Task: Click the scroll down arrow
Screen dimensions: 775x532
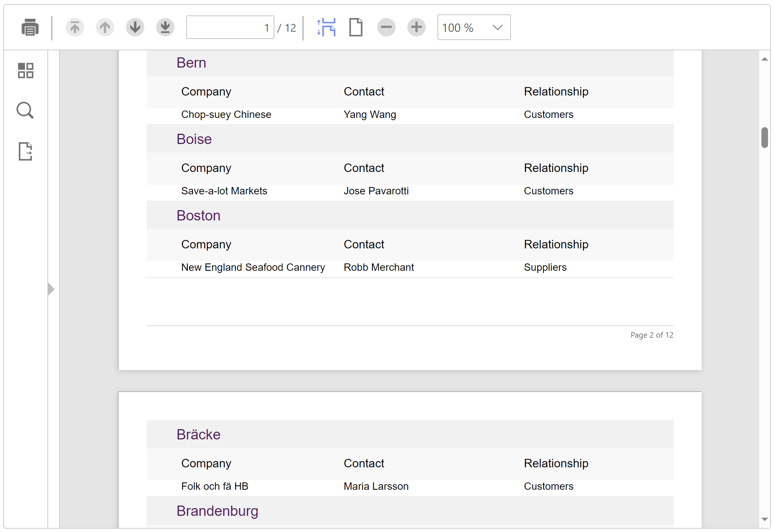Action: click(x=765, y=519)
